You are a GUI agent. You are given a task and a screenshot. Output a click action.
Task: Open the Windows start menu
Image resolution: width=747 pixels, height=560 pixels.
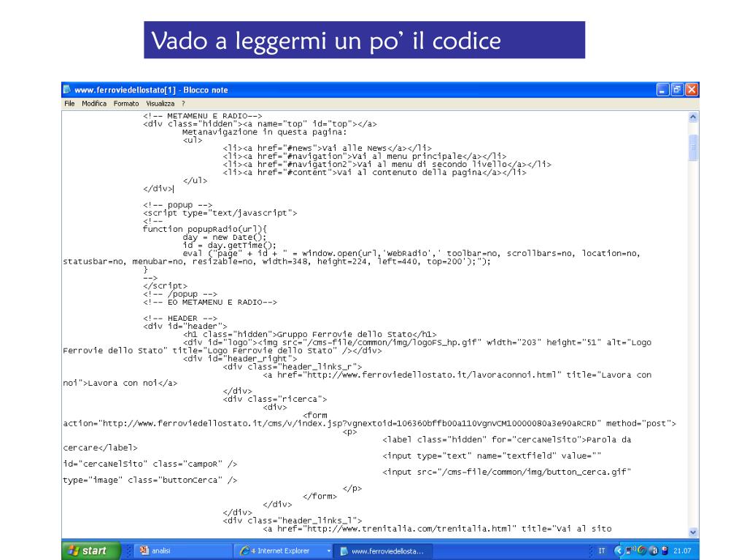tap(91, 551)
